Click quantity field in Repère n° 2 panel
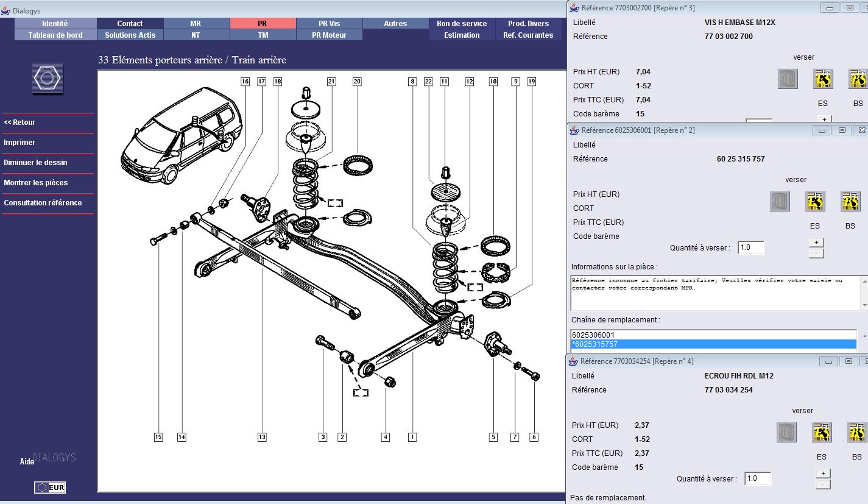 click(750, 248)
